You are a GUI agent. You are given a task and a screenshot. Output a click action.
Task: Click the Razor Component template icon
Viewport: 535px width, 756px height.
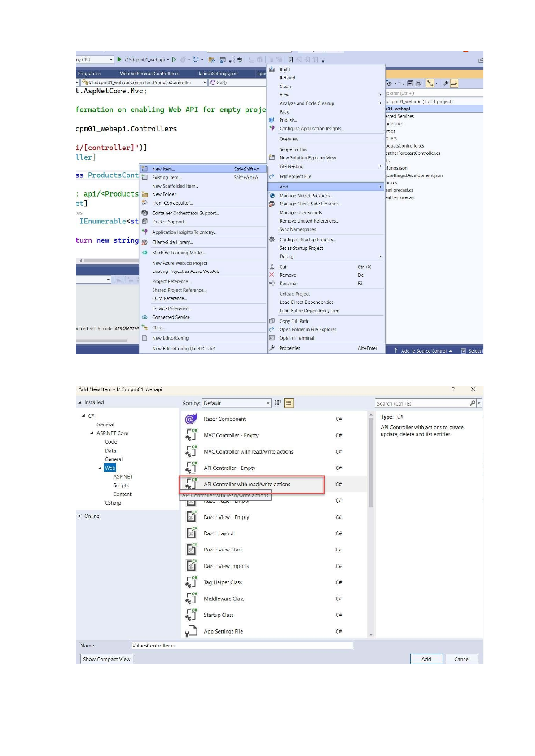(x=191, y=419)
